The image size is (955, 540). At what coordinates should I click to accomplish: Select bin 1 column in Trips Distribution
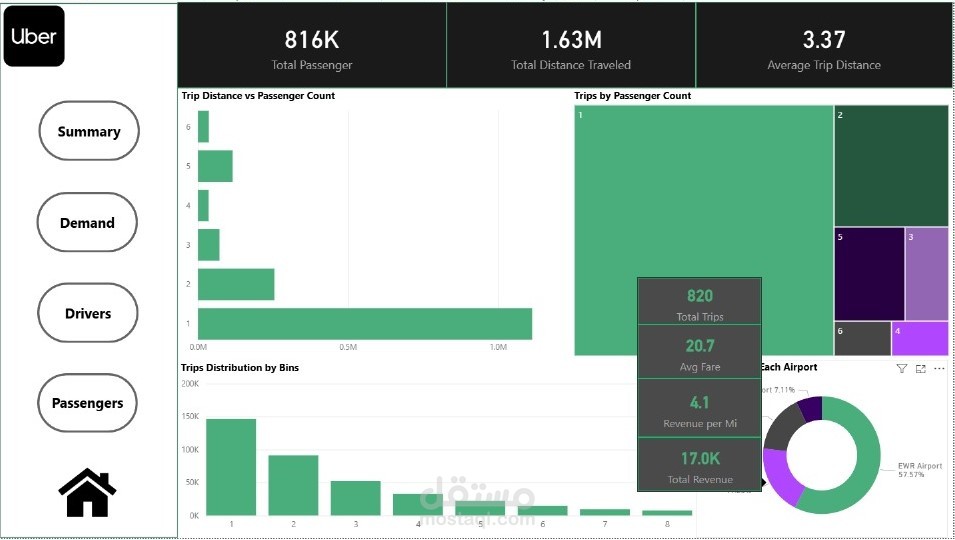(231, 467)
